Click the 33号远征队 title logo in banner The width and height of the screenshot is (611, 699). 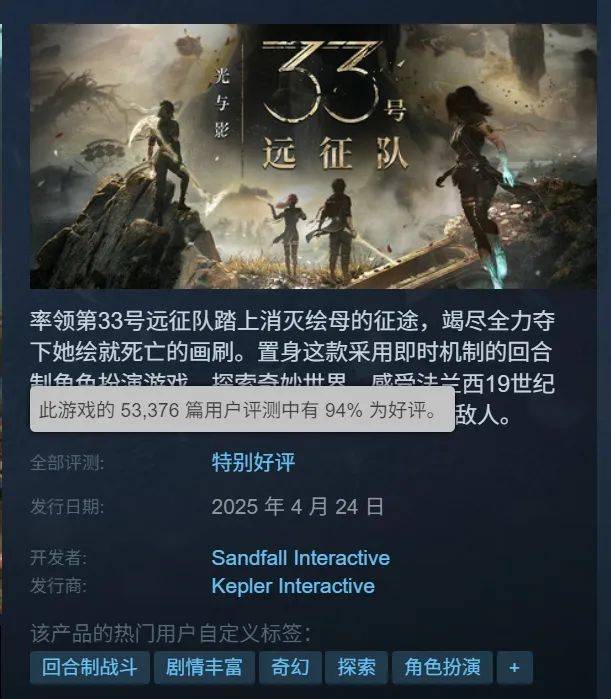tap(334, 105)
